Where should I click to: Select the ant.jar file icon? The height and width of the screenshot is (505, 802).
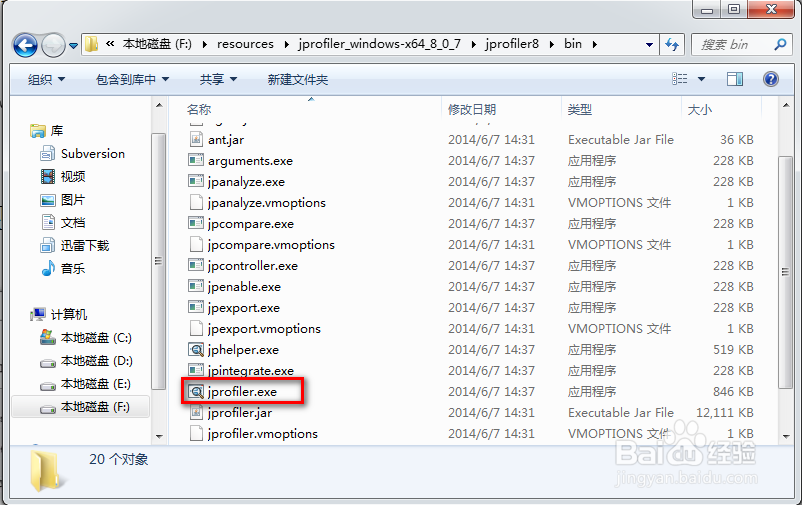[x=196, y=139]
